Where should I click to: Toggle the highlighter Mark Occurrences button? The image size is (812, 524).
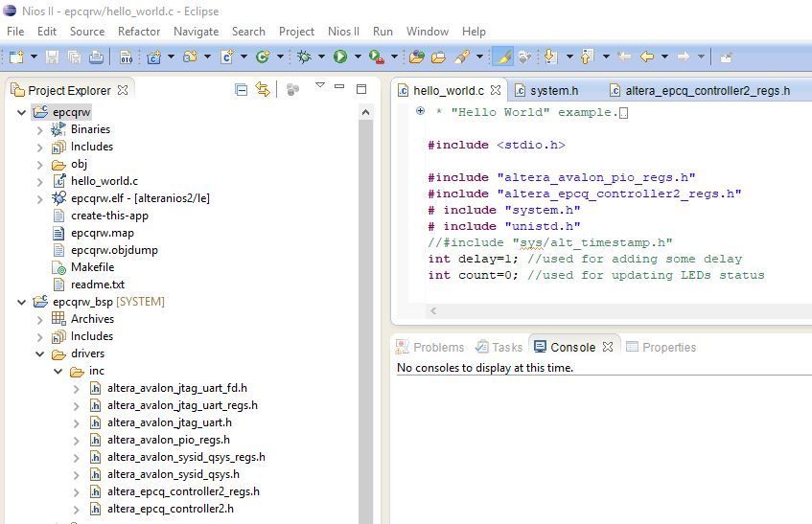[502, 57]
